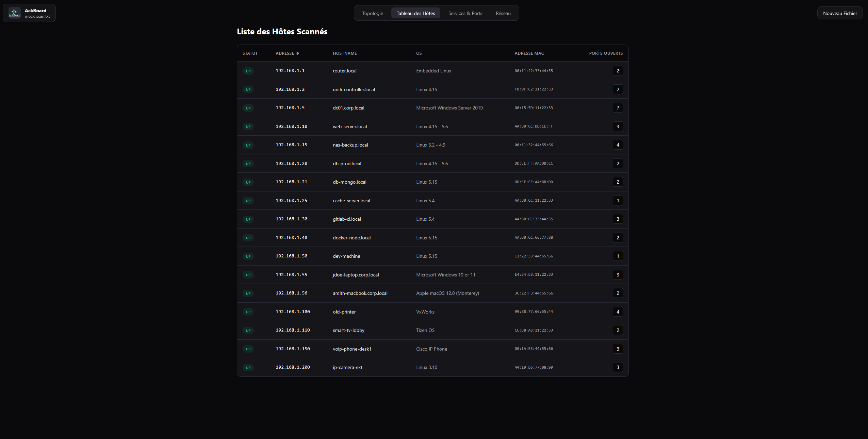Click hostname db-prod.local

[x=347, y=164]
